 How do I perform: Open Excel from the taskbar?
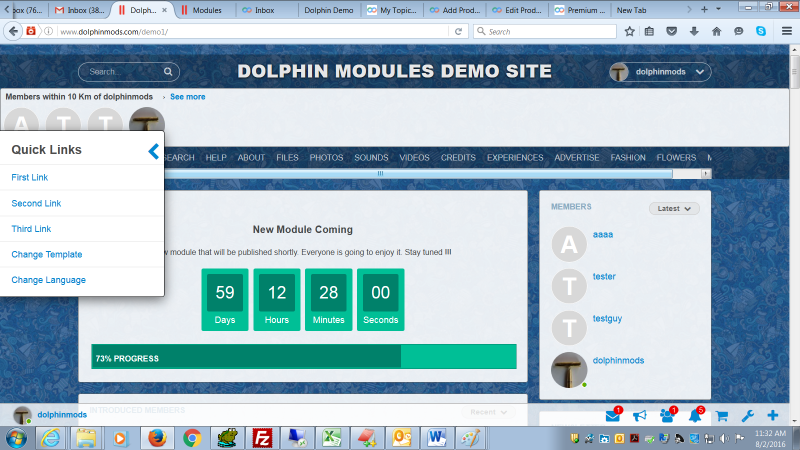pos(332,438)
